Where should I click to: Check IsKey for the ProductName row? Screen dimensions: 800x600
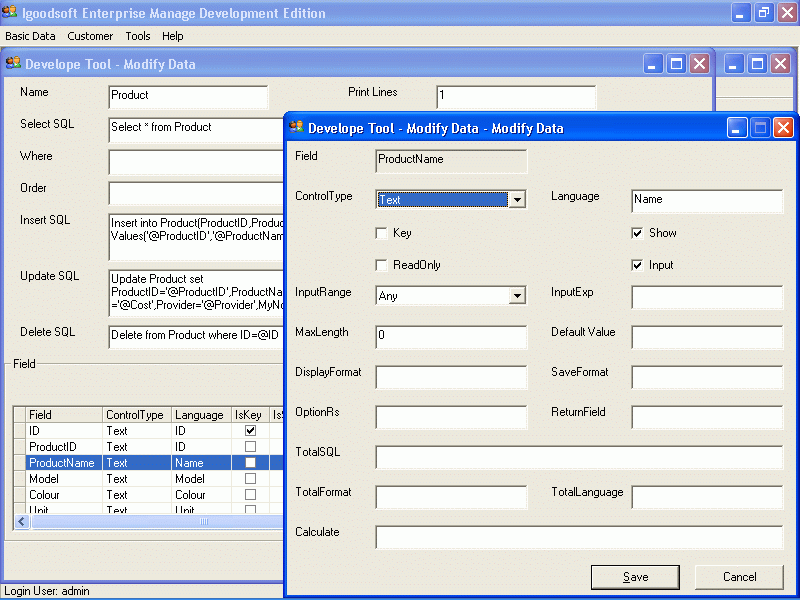pos(250,463)
